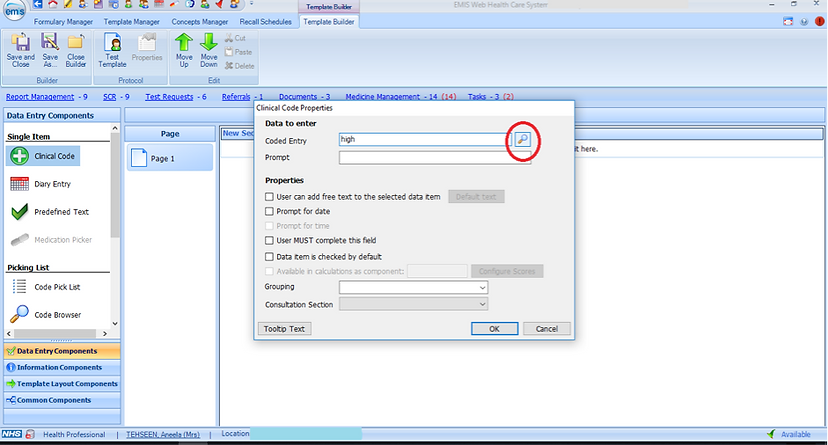Click the Default text button
Screen dimensions: 828x445
pyautogui.click(x=476, y=196)
